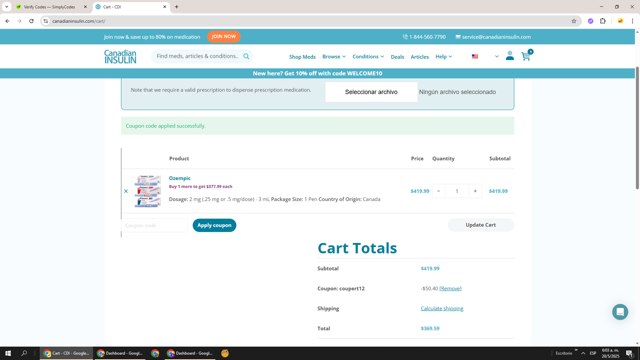Expand the Help menu dropdown

pyautogui.click(x=443, y=56)
